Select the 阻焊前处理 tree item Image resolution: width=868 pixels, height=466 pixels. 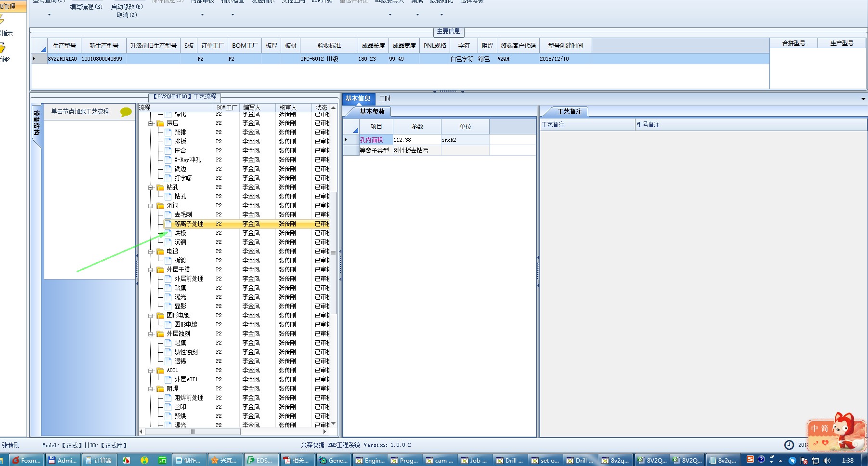pos(189,398)
